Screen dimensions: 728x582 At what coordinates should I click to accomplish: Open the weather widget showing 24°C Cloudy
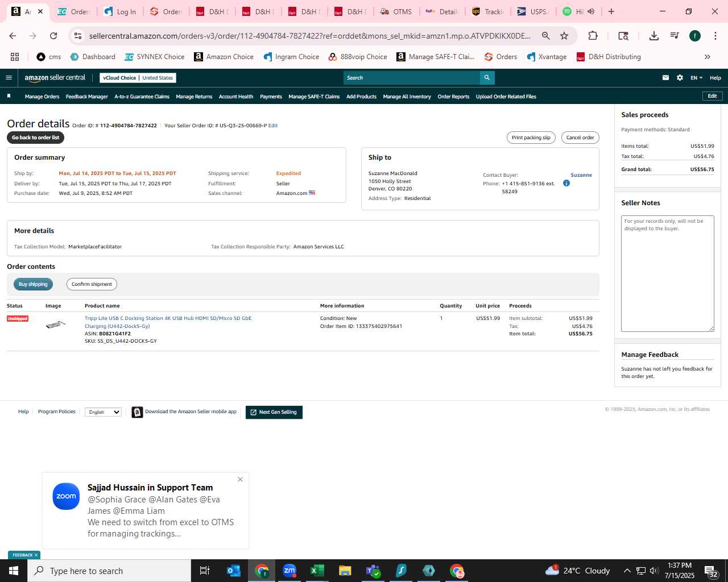[577, 571]
